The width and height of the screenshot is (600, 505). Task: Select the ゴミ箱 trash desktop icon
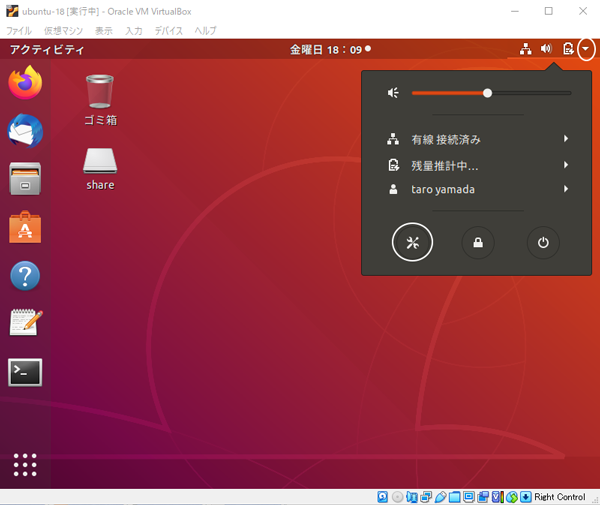click(100, 100)
